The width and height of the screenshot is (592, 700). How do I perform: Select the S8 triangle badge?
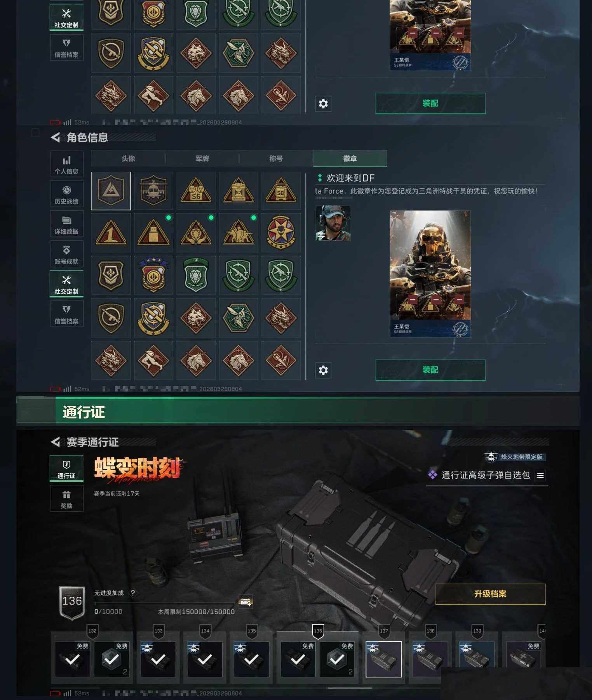(x=281, y=191)
